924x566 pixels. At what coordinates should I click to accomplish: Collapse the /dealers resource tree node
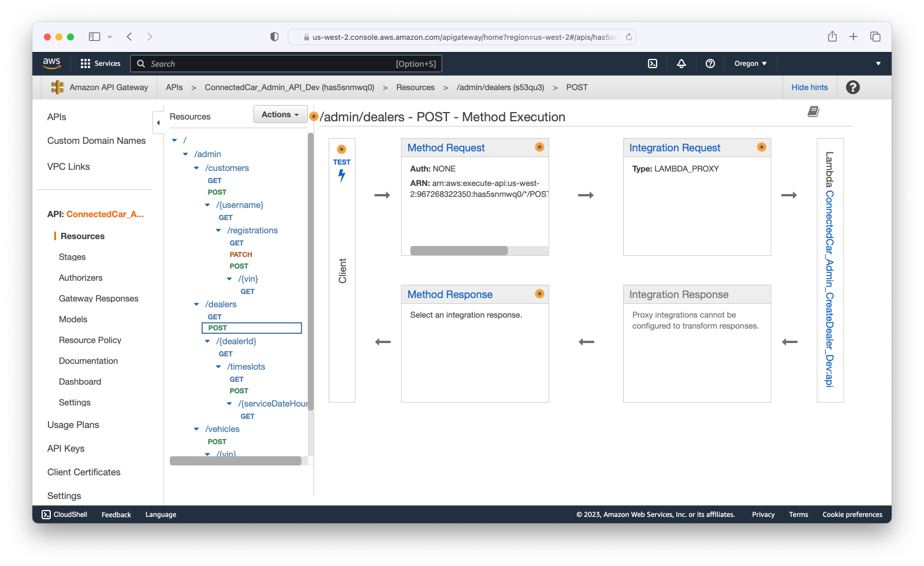[x=196, y=304]
